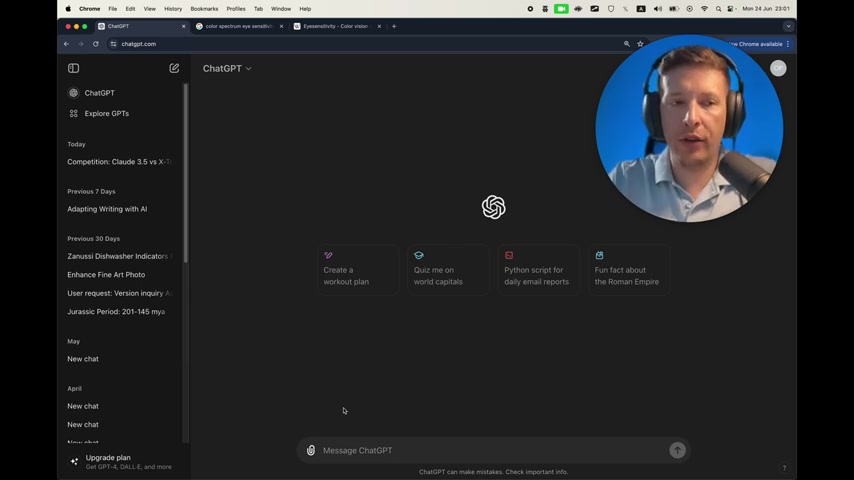Click the send message arrow button
The height and width of the screenshot is (480, 854).
pos(678,450)
